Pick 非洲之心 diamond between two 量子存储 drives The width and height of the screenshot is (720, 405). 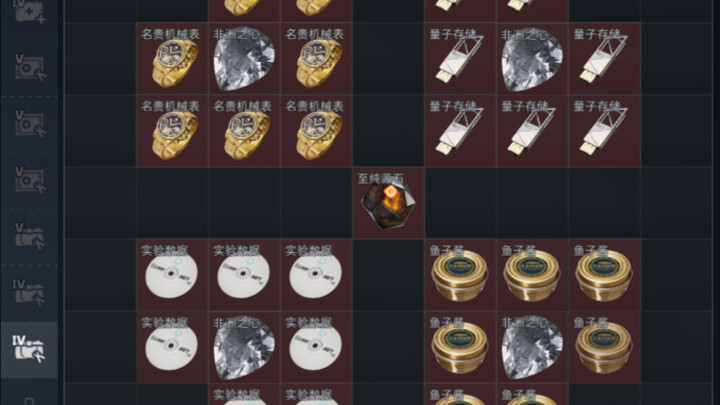coord(532,59)
